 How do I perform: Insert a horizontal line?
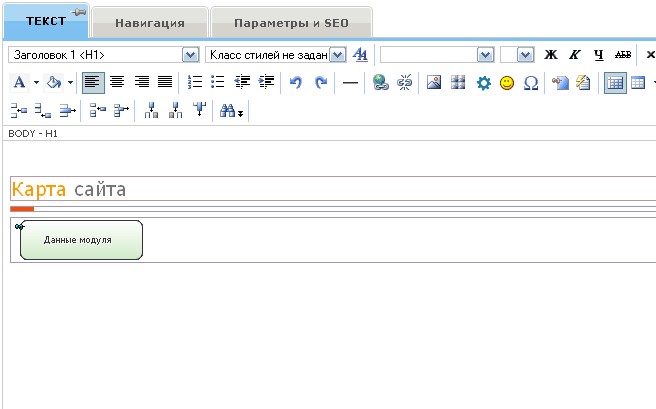[x=350, y=83]
